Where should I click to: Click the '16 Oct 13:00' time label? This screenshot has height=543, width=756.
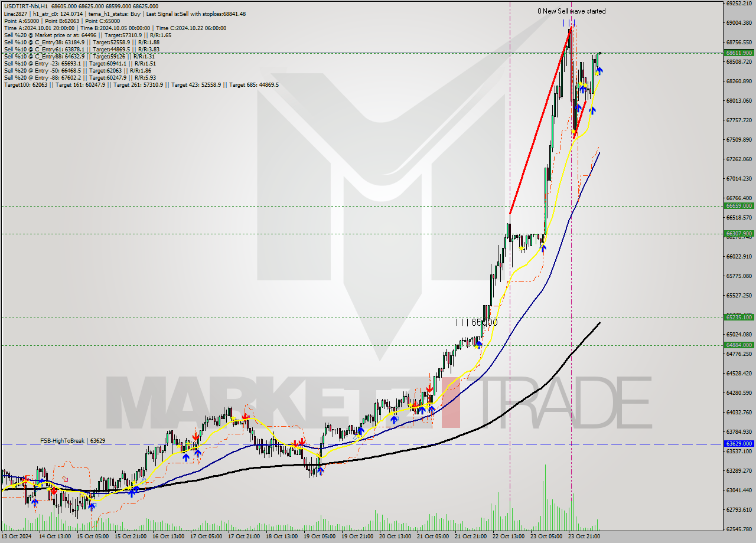point(169,537)
